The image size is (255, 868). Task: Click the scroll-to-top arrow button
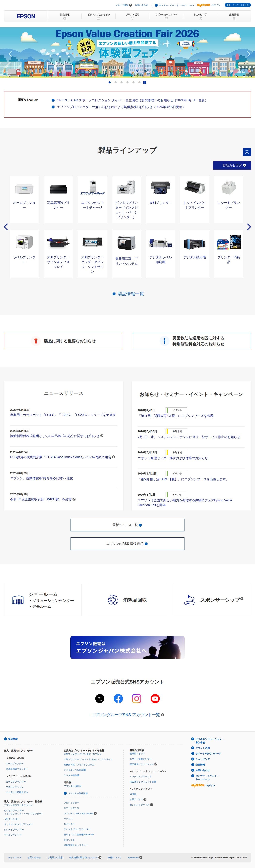[247, 152]
